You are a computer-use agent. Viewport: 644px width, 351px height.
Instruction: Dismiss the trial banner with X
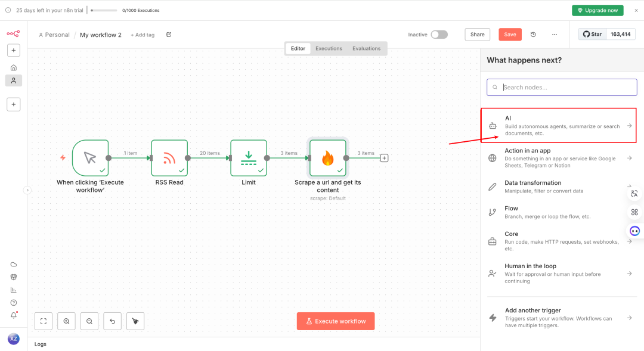[636, 11]
